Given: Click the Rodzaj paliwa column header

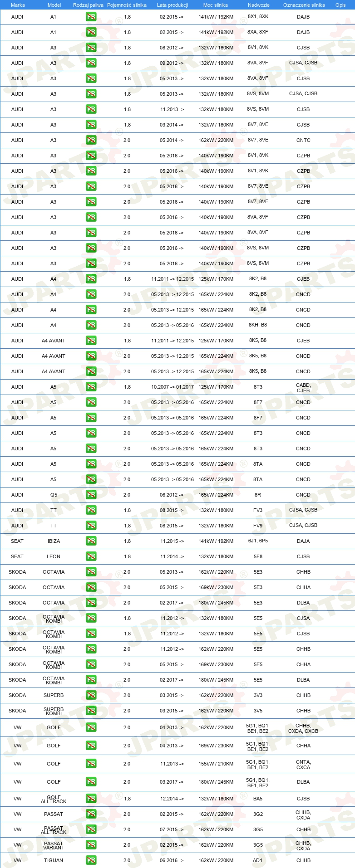Looking at the screenshot, I should tap(88, 5).
